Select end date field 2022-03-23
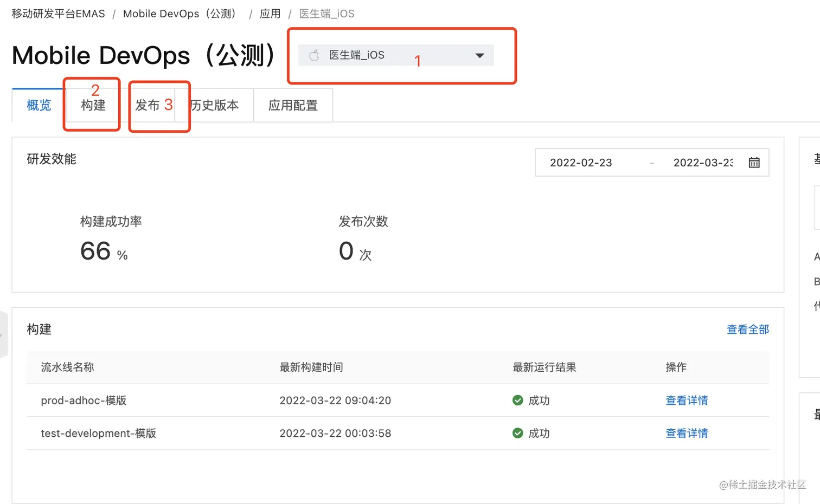The height and width of the screenshot is (504, 820). click(x=703, y=163)
